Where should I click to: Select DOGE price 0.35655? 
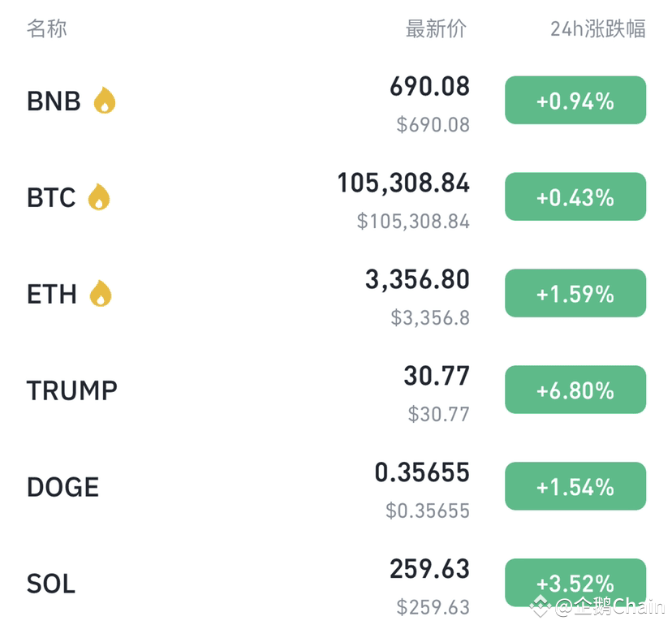click(422, 472)
